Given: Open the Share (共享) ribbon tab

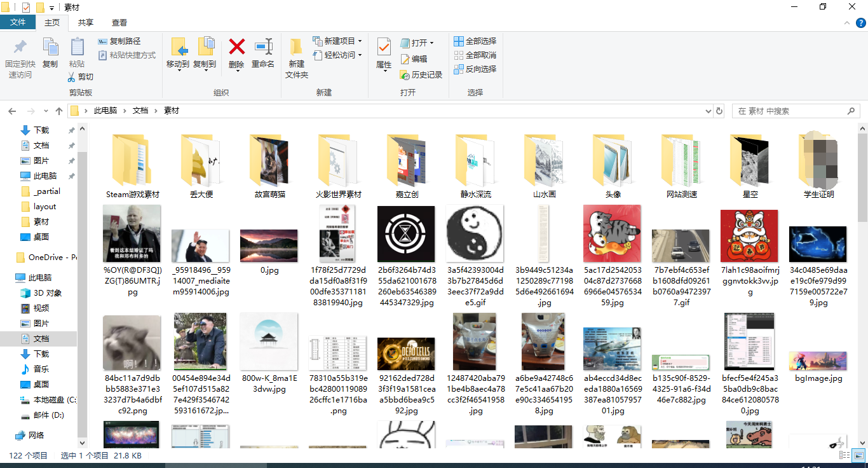Looking at the screenshot, I should [x=86, y=22].
